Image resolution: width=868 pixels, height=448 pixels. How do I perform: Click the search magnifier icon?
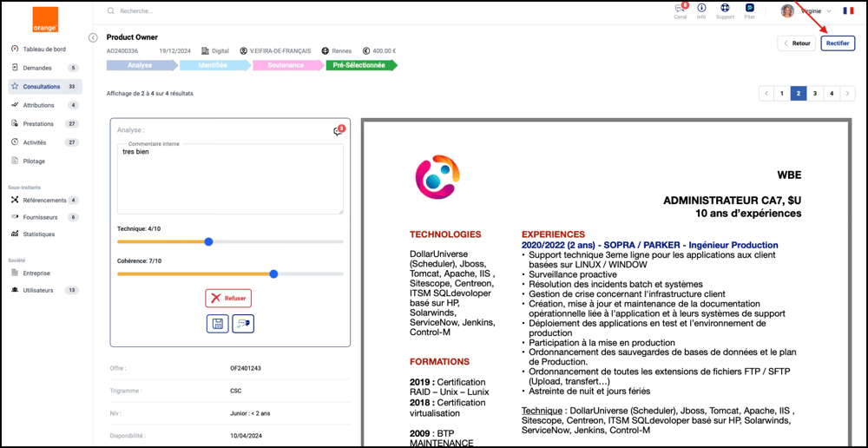(x=111, y=11)
